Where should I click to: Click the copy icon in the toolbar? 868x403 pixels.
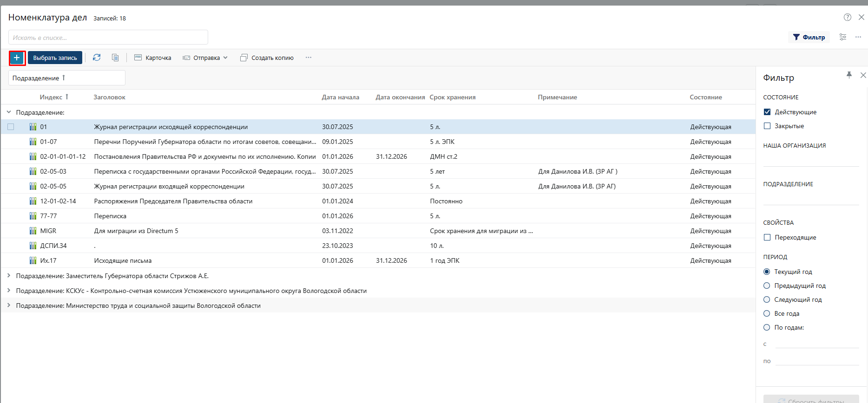[x=115, y=58]
